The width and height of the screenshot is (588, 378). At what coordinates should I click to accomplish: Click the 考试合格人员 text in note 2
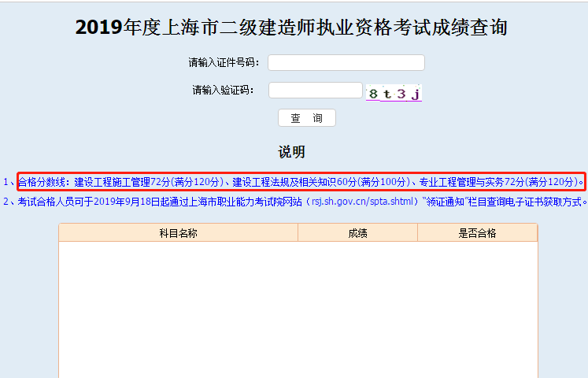[x=46, y=202]
